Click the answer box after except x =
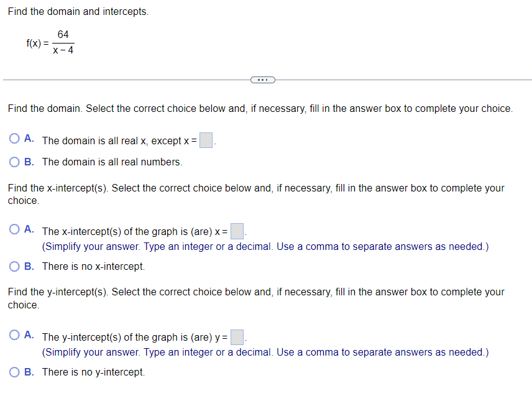The height and width of the screenshot is (401, 532). pyautogui.click(x=206, y=140)
